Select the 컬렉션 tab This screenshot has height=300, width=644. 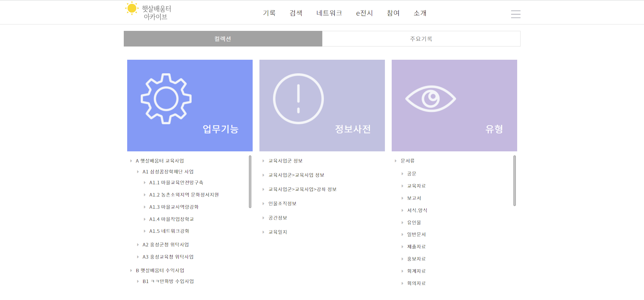pyautogui.click(x=223, y=39)
